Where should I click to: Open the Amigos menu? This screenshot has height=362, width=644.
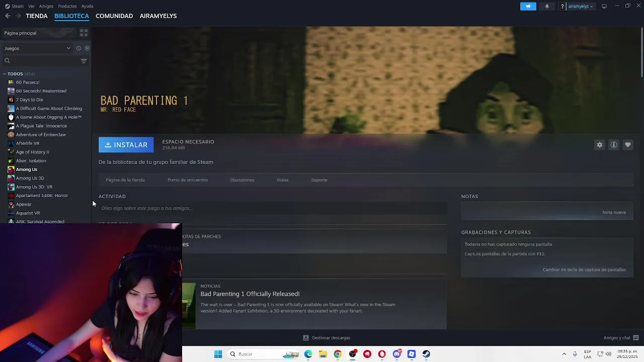(x=46, y=6)
